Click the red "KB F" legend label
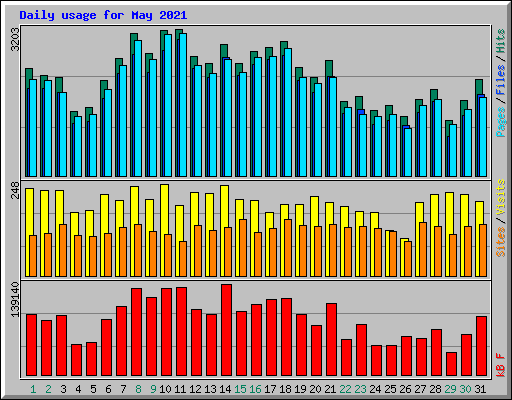The height and width of the screenshot is (400, 512). (500, 365)
